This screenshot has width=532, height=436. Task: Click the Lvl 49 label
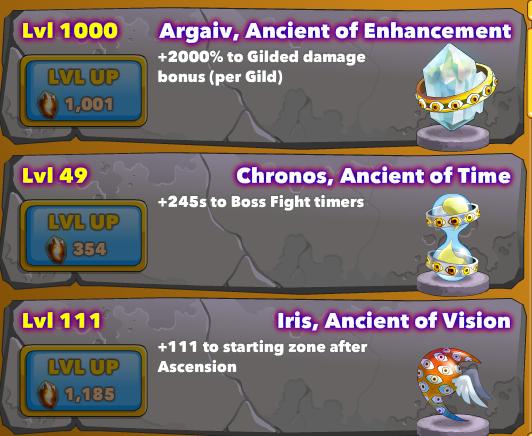click(55, 175)
